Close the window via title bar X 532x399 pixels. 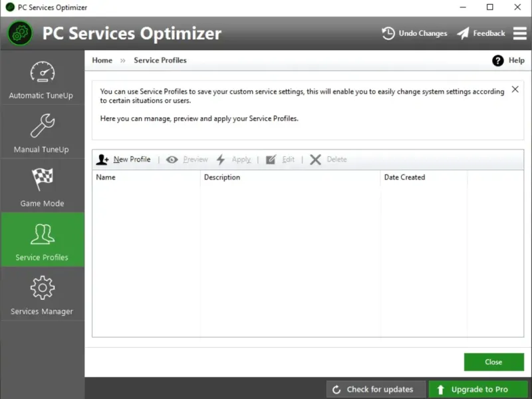[517, 7]
